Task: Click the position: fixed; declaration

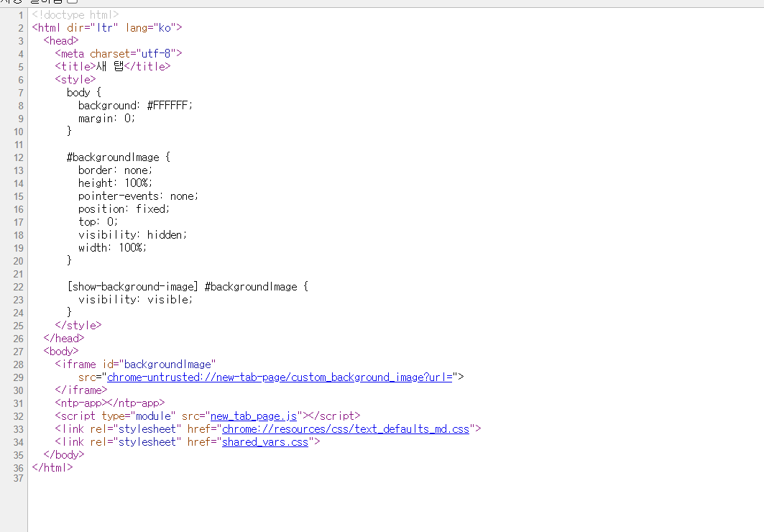Action: click(124, 209)
